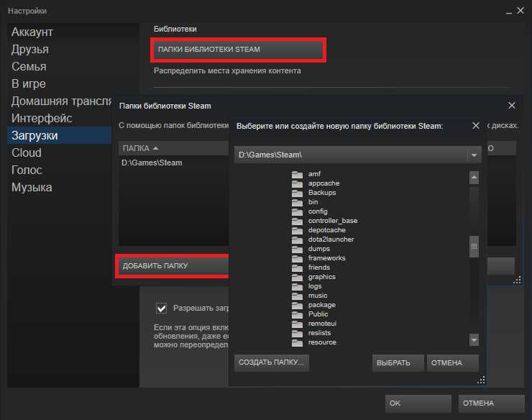
Task: Click ОТМЕНА in folder chooser
Action: 452,363
